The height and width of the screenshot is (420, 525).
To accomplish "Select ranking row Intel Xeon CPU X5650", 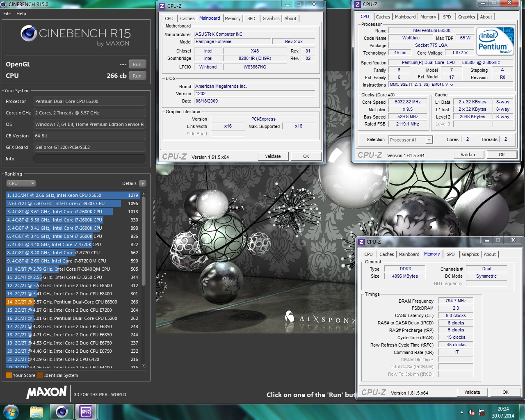I will coord(73,195).
